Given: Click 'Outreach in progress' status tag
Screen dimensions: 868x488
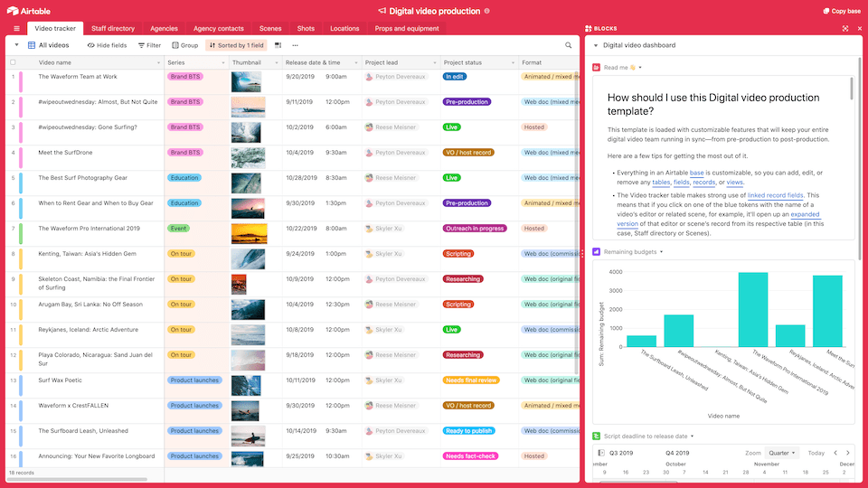Looking at the screenshot, I should 475,228.
